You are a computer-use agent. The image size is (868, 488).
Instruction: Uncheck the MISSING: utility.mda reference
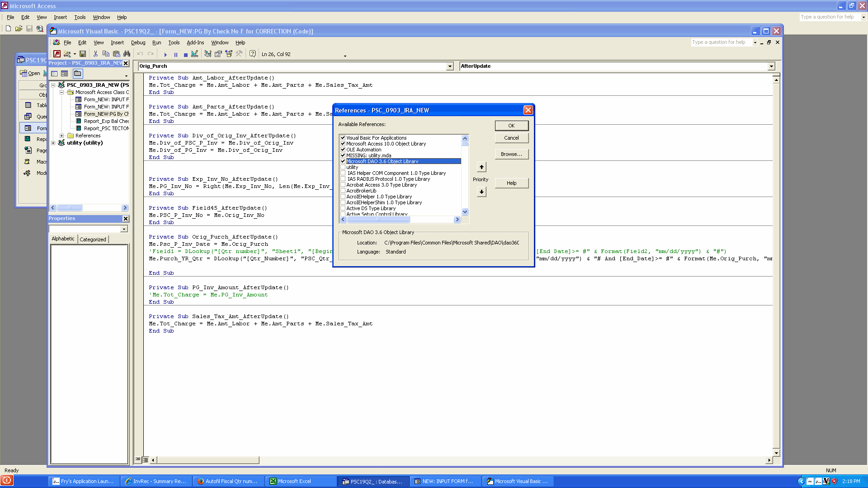point(343,155)
